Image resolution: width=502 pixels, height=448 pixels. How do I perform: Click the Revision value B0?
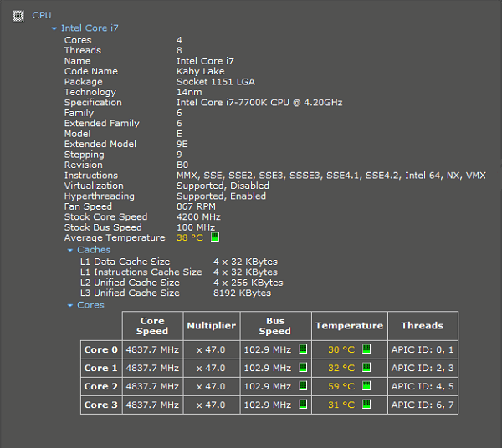point(182,165)
